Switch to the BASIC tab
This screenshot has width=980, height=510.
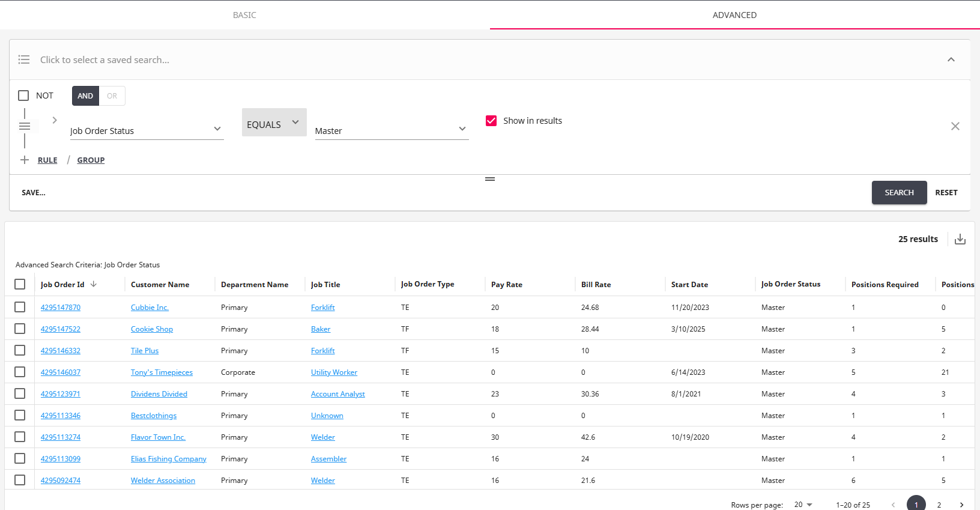coord(244,15)
